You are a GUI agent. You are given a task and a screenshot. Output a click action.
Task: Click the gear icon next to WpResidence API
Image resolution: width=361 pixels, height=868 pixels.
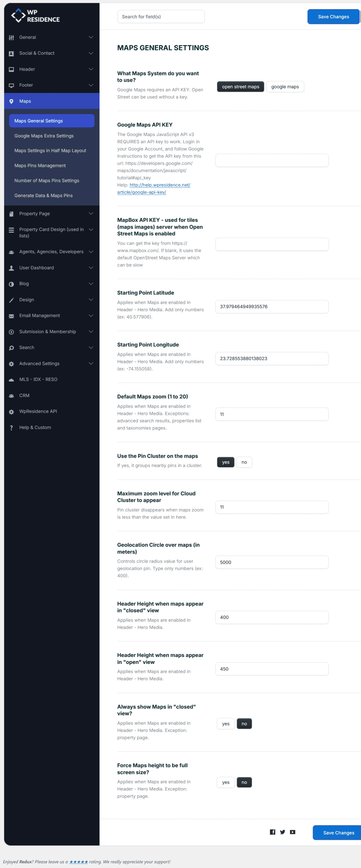[x=11, y=412]
